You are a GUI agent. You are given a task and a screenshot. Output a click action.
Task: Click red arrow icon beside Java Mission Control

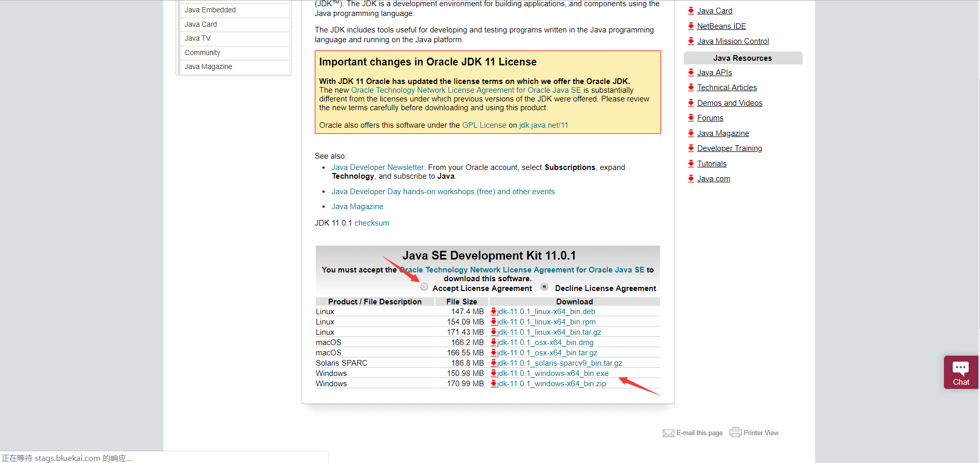point(691,41)
